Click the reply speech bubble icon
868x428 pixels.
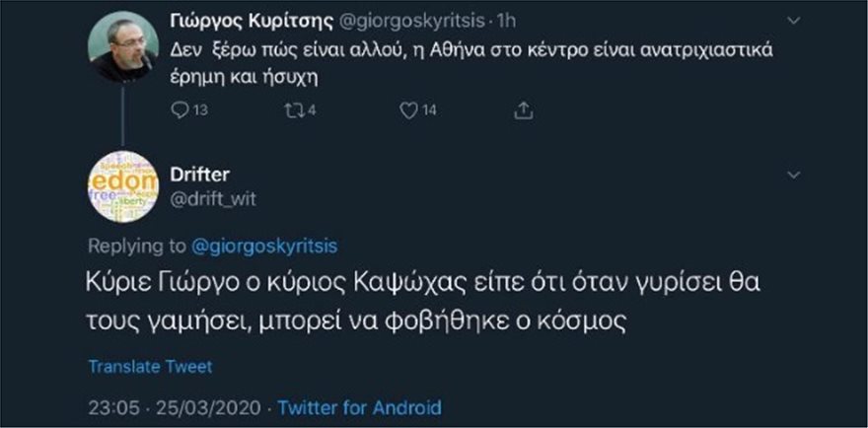[180, 111]
